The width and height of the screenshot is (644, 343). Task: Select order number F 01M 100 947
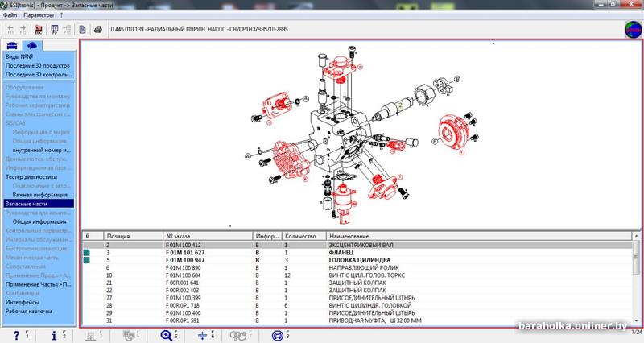tap(185, 260)
